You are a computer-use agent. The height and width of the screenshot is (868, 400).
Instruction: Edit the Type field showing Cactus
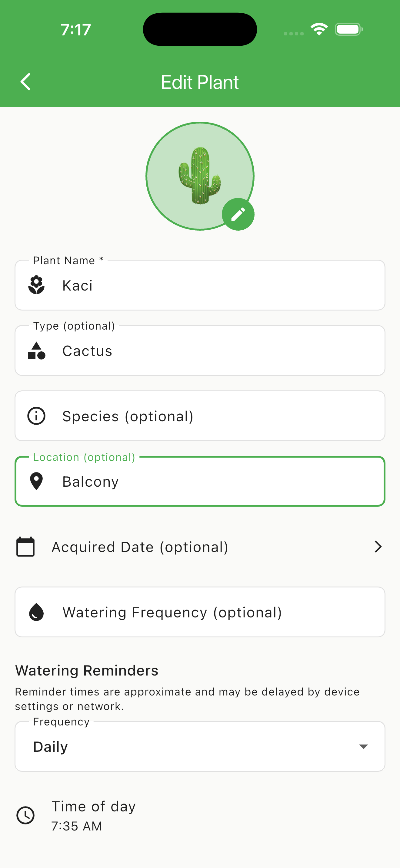(216, 351)
